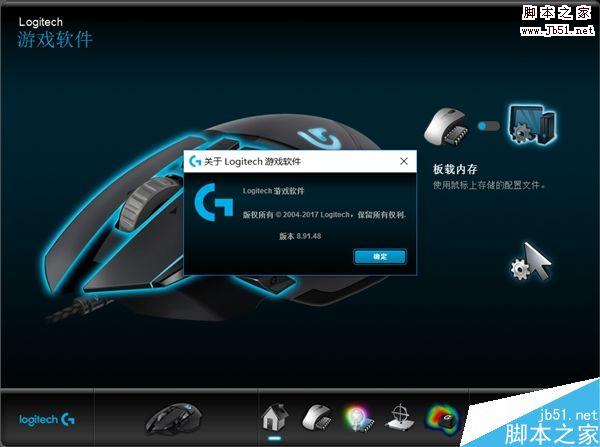Image resolution: width=600 pixels, height=447 pixels.
Task: Select the onboard memory mouse chip icon
Action: 446,126
